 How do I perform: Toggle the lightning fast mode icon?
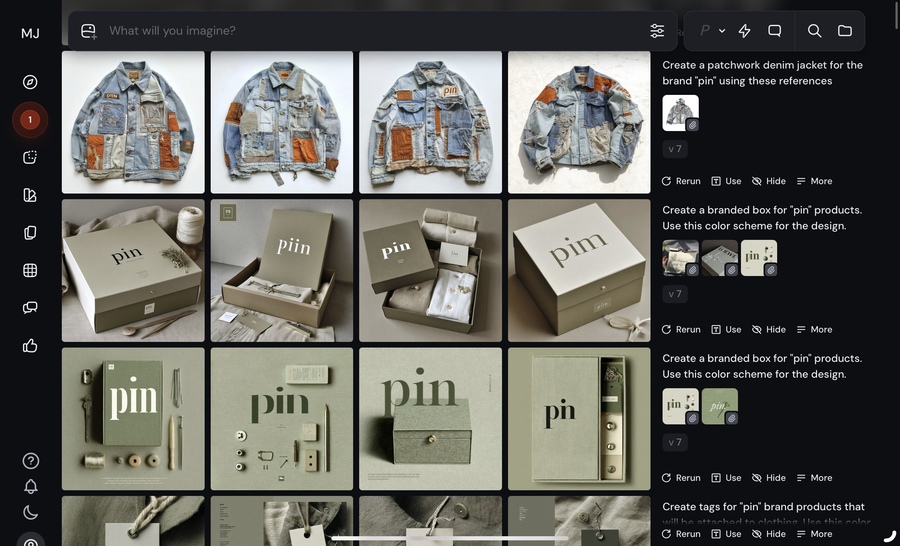744,31
